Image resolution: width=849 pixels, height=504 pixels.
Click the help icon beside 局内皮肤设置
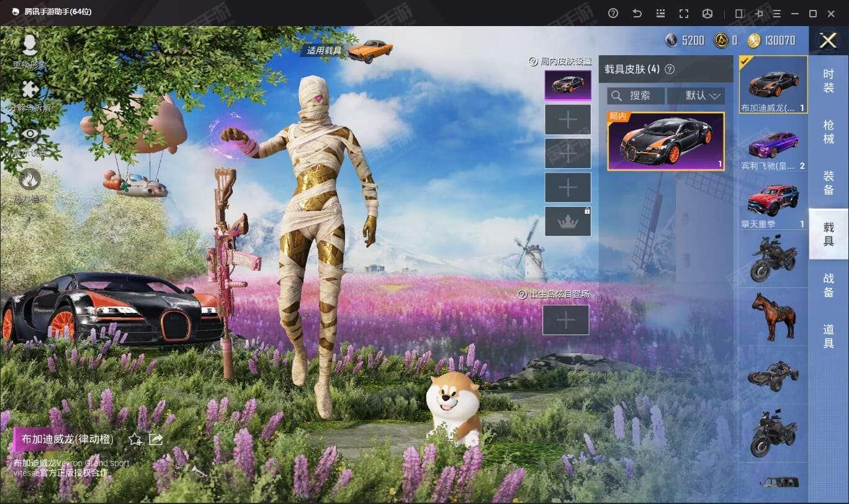point(532,61)
